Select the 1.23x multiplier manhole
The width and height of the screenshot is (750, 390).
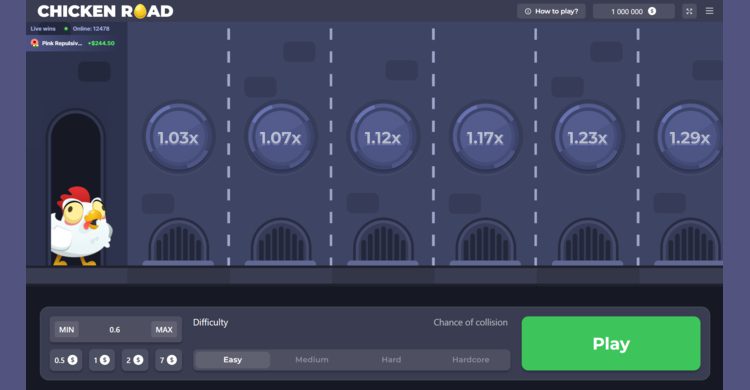(x=588, y=137)
